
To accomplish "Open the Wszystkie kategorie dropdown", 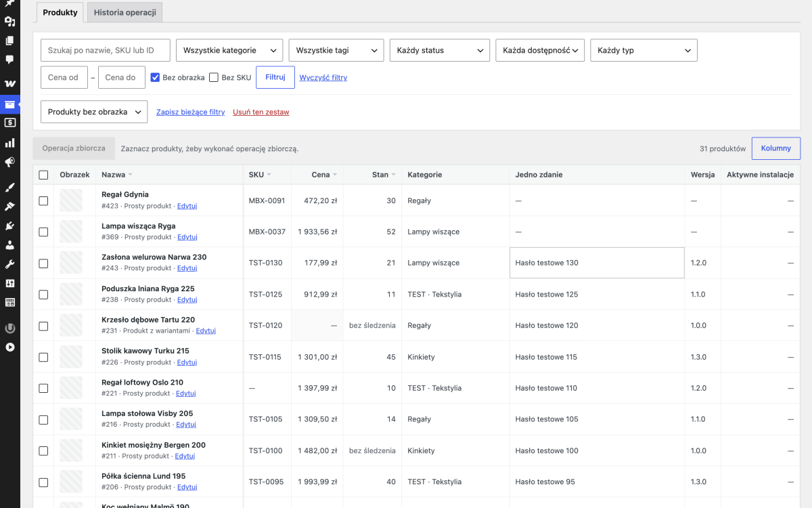I will click(x=229, y=50).
